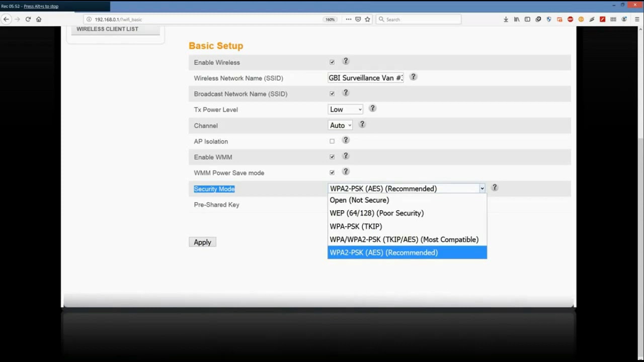Go back with browser back arrow
644x362 pixels.
click(6, 19)
